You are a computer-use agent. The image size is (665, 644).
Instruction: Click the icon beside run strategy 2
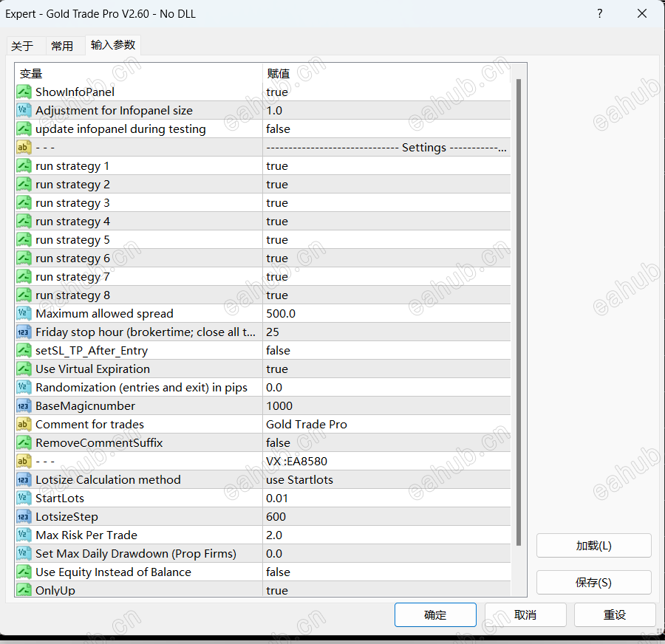click(24, 185)
